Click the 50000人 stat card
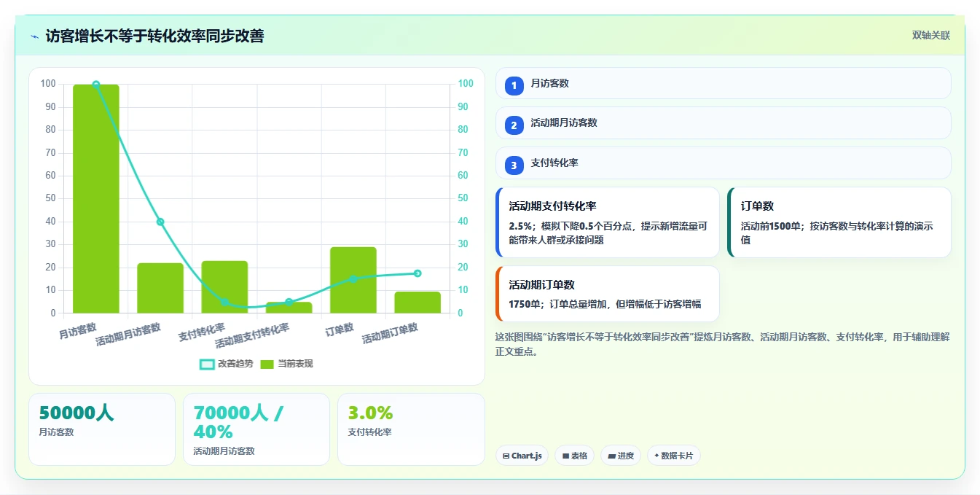980x495 pixels. (102, 429)
